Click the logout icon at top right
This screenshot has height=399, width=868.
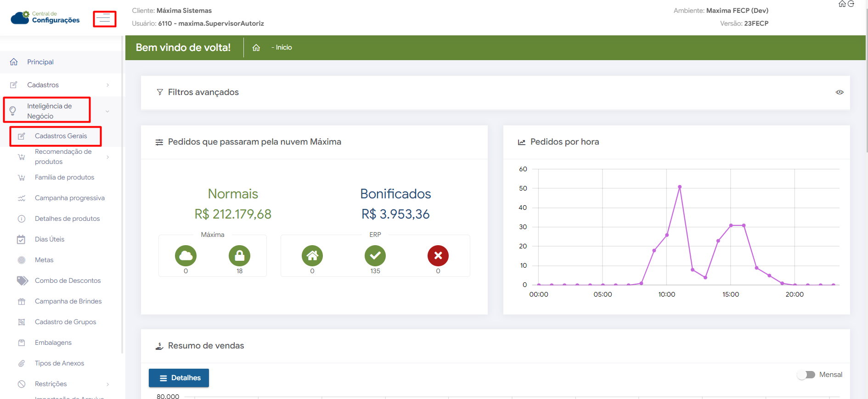851,4
